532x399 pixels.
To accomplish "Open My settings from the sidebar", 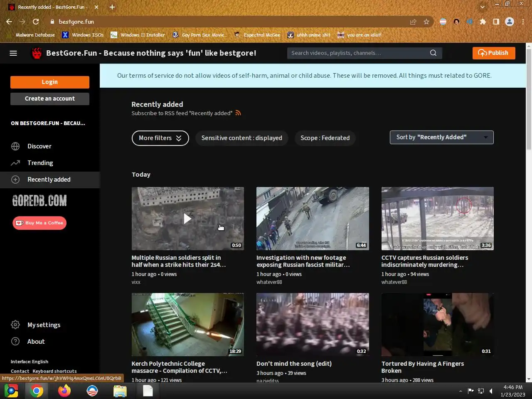I will (x=44, y=325).
